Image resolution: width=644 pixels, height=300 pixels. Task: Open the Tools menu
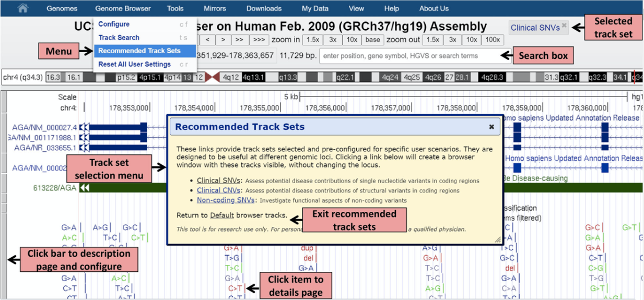175,8
